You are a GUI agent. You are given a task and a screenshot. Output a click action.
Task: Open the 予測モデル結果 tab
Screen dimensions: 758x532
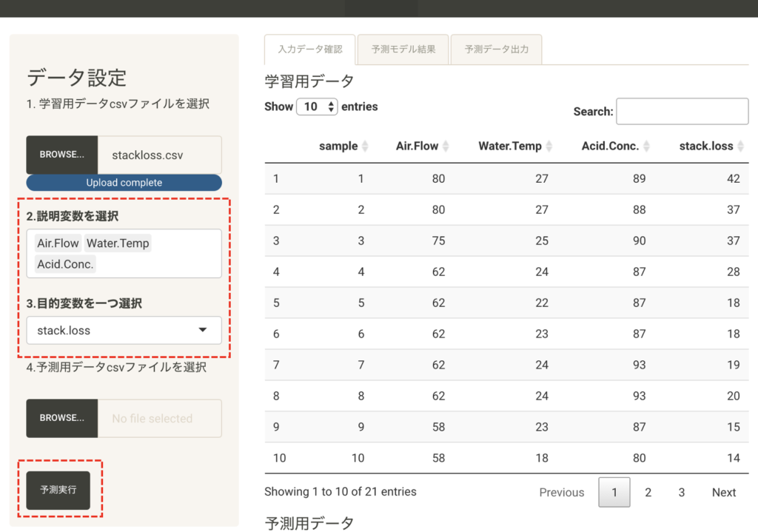(403, 50)
